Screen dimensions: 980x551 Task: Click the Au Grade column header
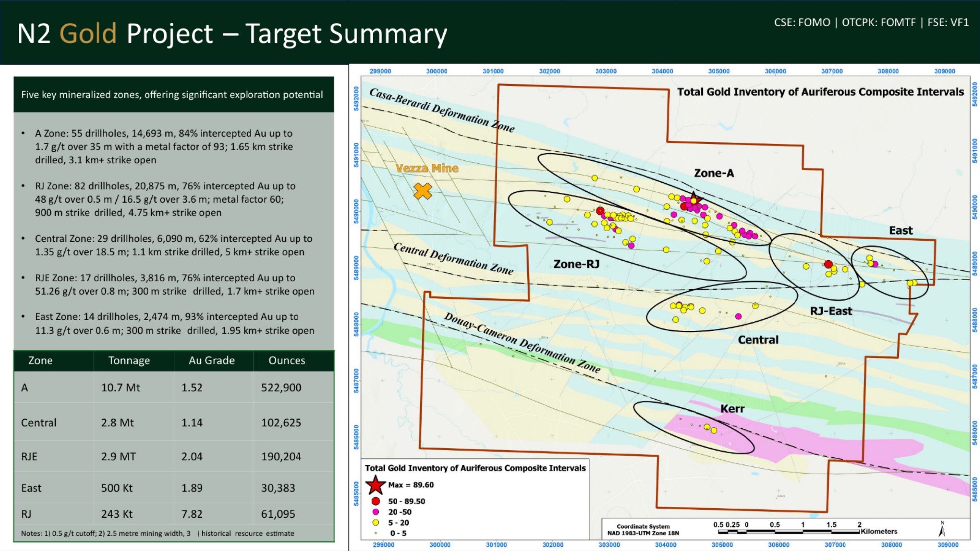(x=212, y=361)
